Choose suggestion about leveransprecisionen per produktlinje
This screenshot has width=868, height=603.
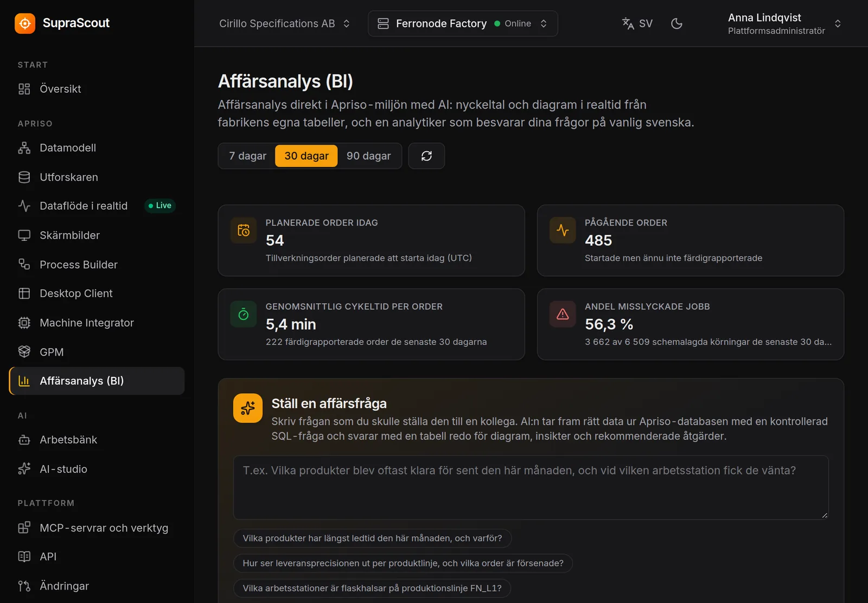(x=403, y=563)
